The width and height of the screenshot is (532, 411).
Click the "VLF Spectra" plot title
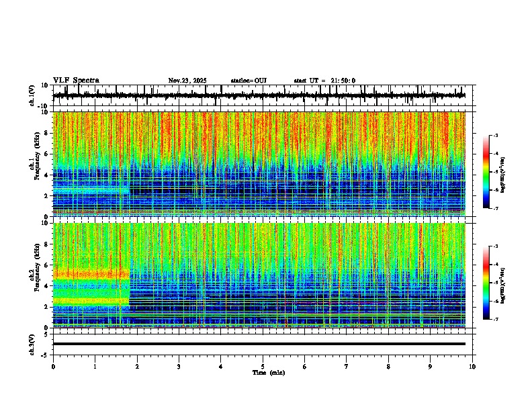point(76,81)
